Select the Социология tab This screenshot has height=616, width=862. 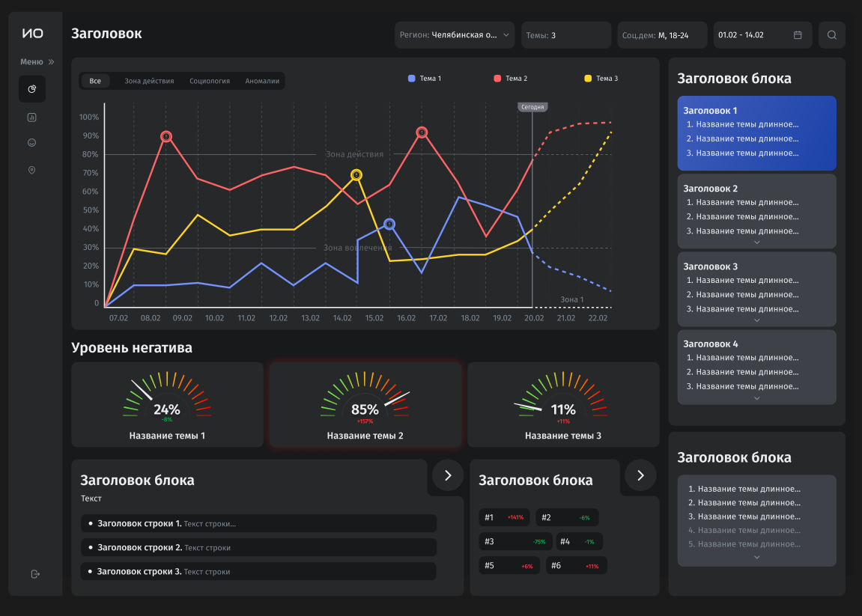point(210,81)
